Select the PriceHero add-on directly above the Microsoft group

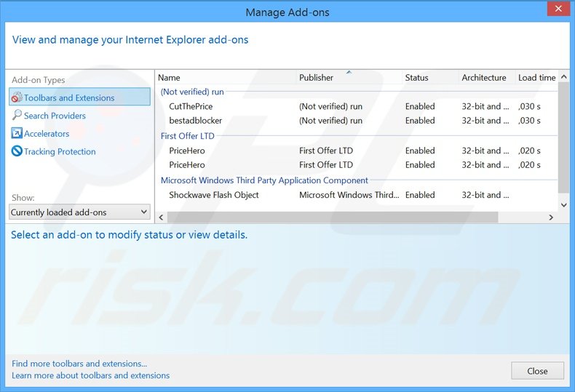coord(357,165)
